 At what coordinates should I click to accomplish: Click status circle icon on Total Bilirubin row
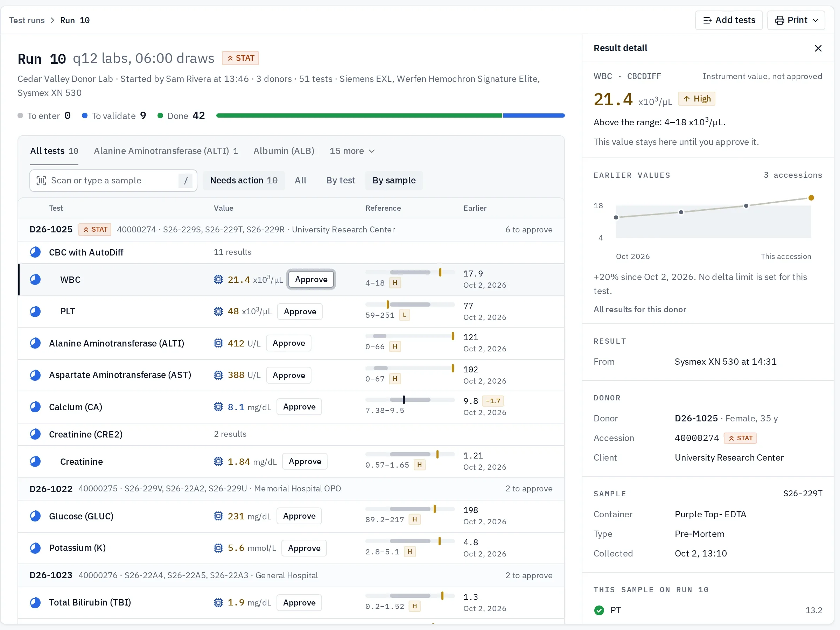pos(35,603)
